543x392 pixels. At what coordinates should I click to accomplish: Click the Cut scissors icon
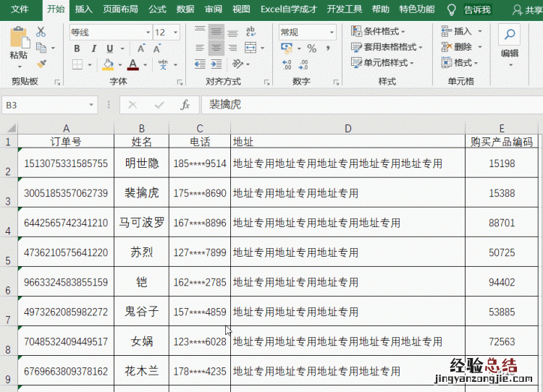tap(41, 32)
